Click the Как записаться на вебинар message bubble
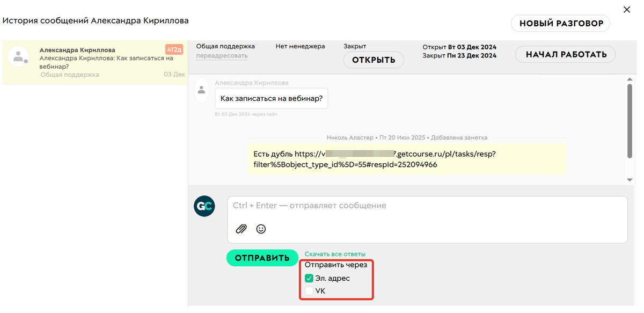644x313 pixels. 272,99
